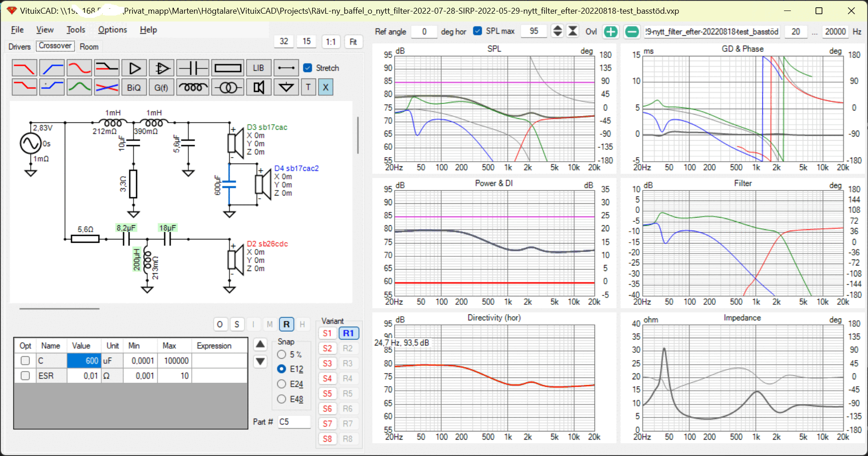This screenshot has width=868, height=456.
Task: Click the schematic vertical scrollbar
Action: [358, 135]
